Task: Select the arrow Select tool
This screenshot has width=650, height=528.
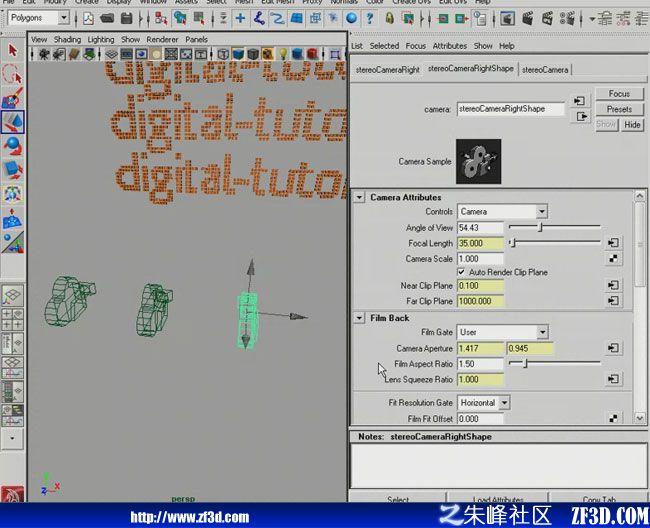Action: point(13,51)
